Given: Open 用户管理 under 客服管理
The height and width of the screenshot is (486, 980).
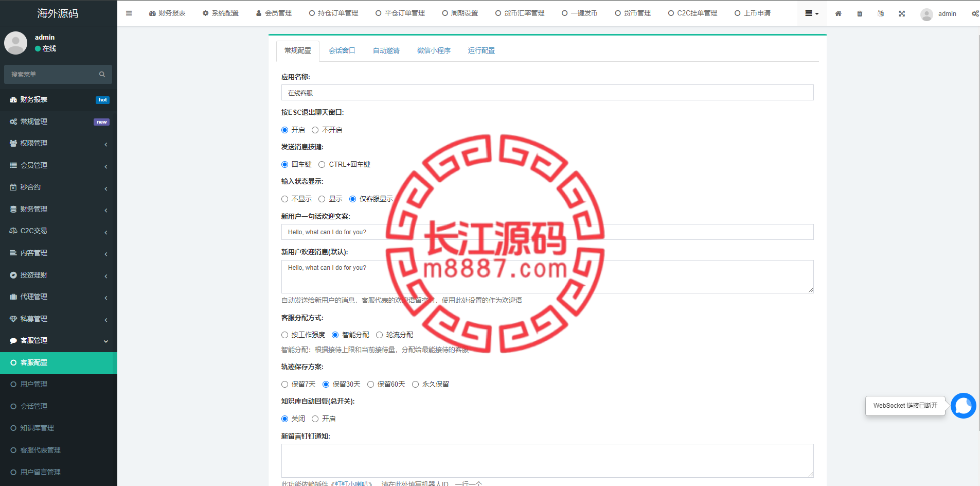Looking at the screenshot, I should pyautogui.click(x=59, y=385).
